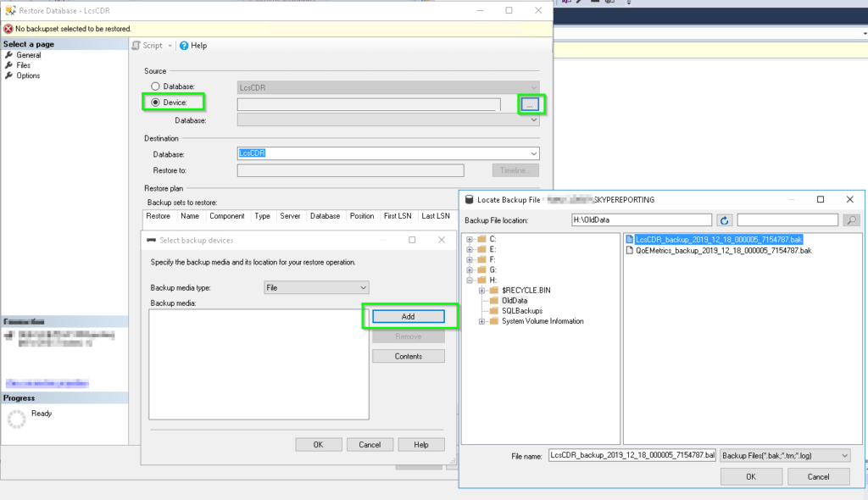Maximize the Locate Backup File dialog

point(821,199)
